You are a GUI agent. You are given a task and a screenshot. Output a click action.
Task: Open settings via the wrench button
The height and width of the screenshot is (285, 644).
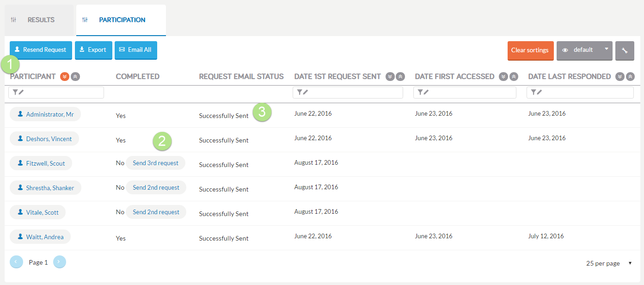625,50
